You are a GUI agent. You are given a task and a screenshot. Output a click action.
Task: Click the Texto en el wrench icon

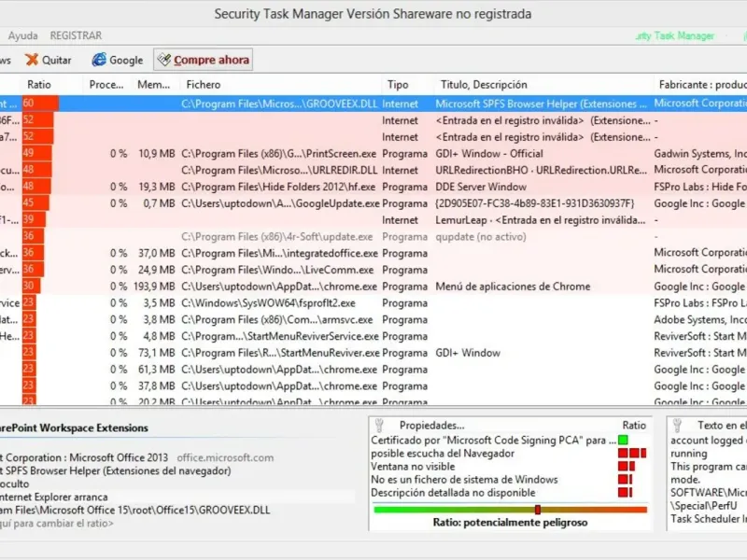[677, 425]
